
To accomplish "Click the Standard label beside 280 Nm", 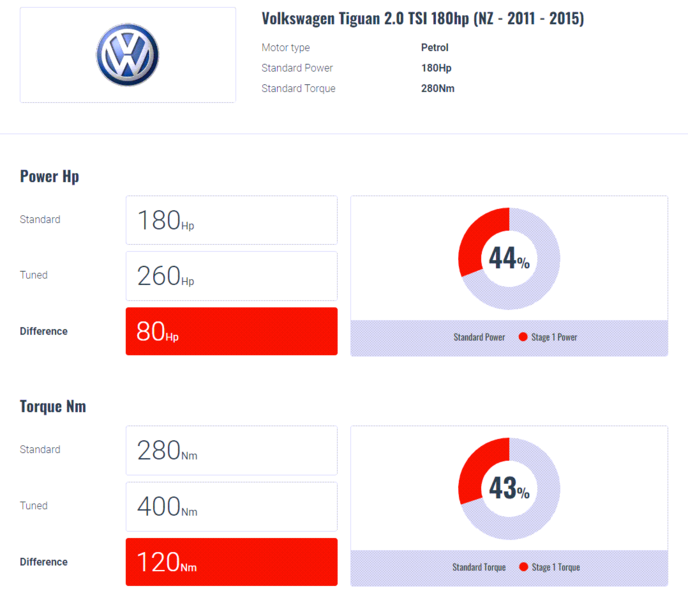I will pos(40,449).
